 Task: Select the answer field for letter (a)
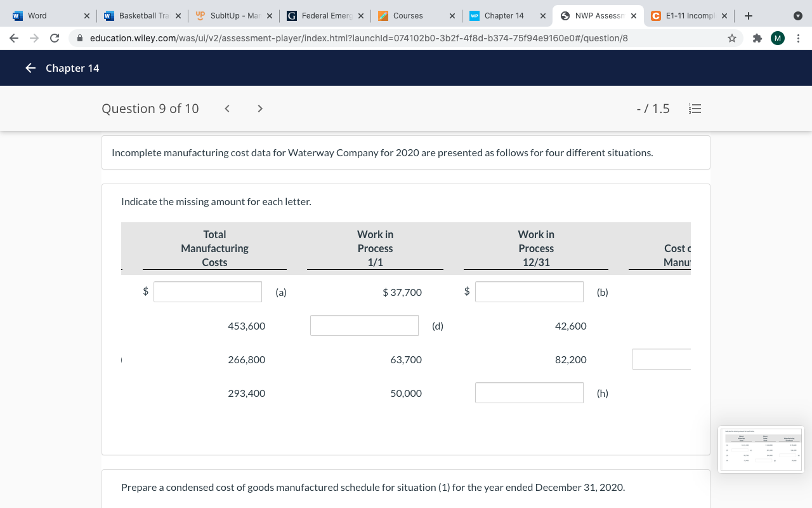(x=207, y=291)
